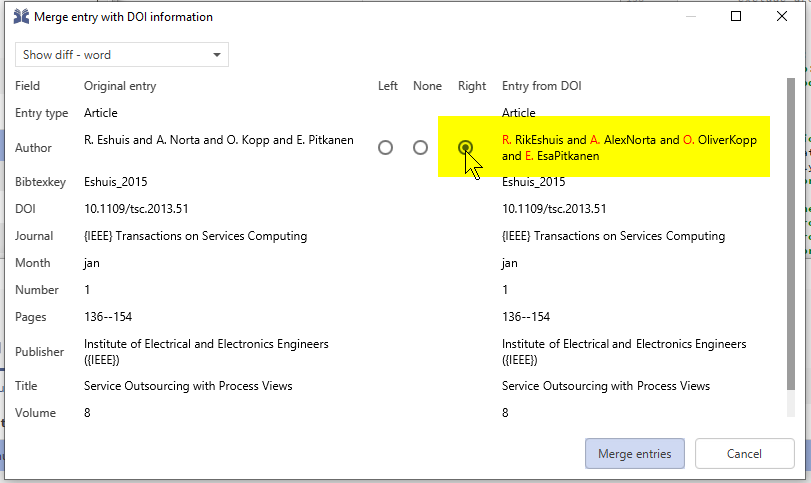Click DOI-entry value 10.1109/tsc.2013.51
The width and height of the screenshot is (811, 483).
coord(554,209)
